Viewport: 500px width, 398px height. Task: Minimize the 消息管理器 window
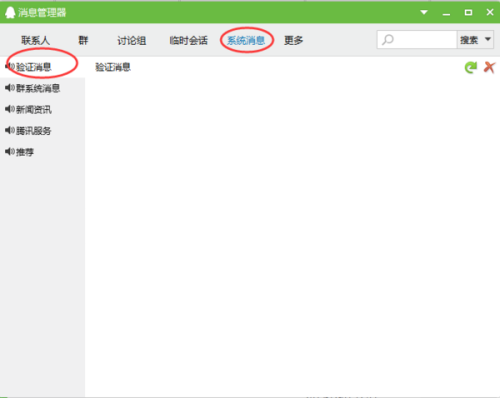(x=446, y=14)
